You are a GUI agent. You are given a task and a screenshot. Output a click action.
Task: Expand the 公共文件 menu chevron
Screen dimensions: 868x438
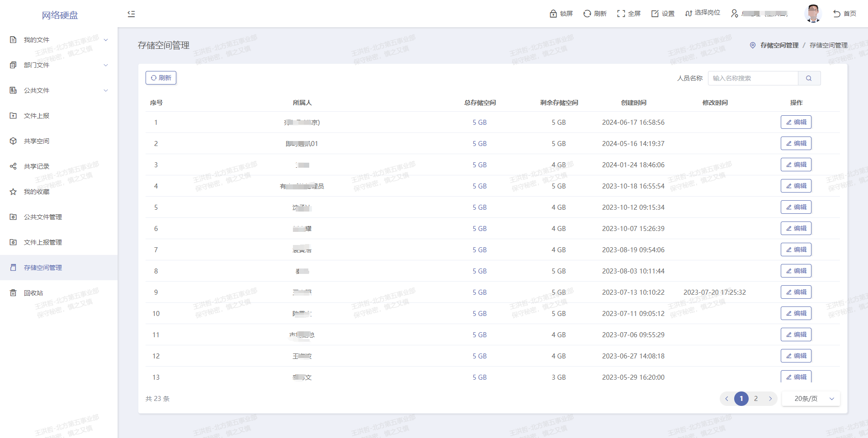(x=106, y=90)
